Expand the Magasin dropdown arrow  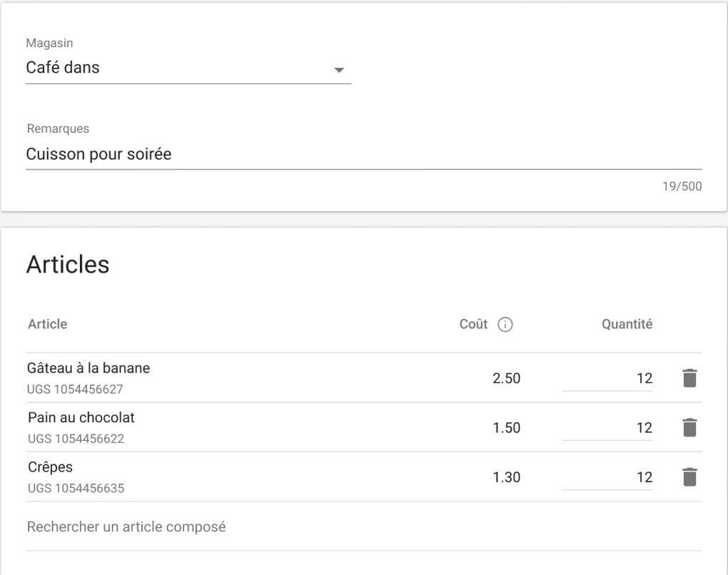coord(339,70)
